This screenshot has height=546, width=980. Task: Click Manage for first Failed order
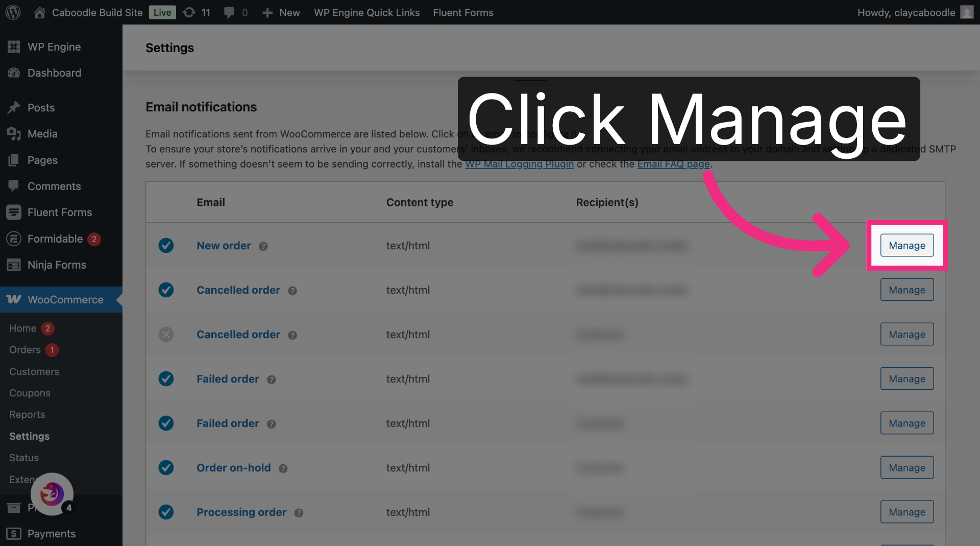[907, 379]
